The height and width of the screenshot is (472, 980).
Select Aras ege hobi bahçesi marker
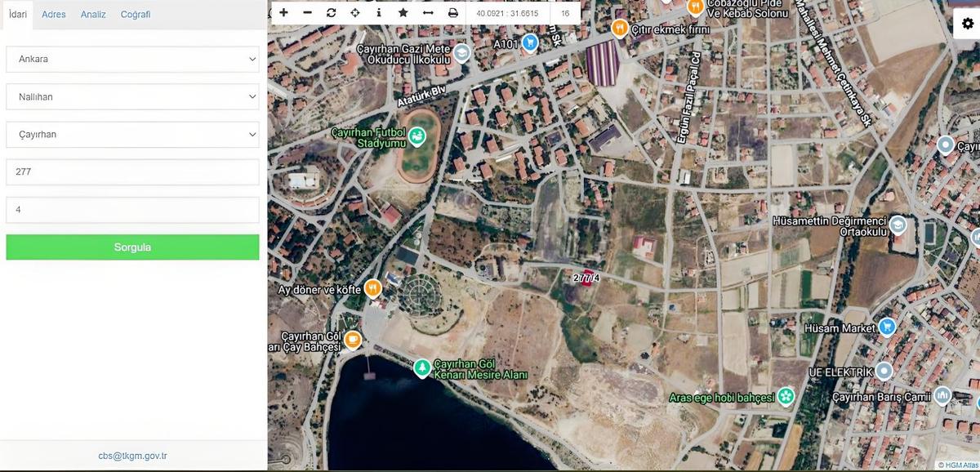pos(786,397)
